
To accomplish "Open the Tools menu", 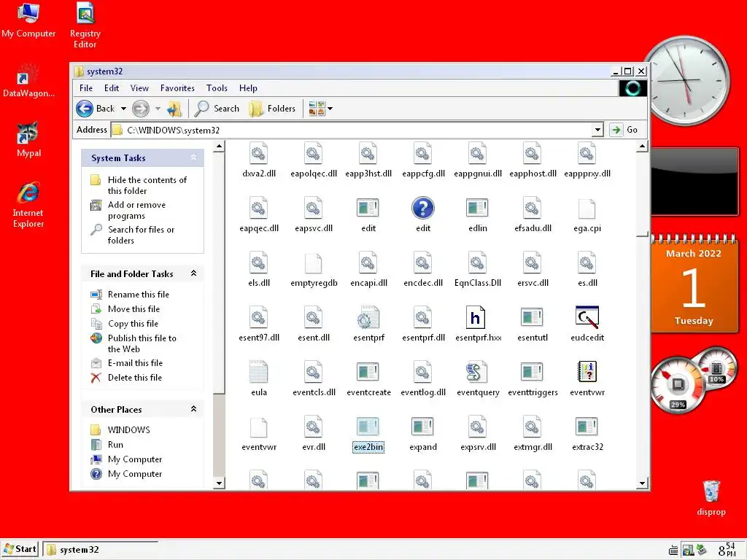I will (x=217, y=88).
